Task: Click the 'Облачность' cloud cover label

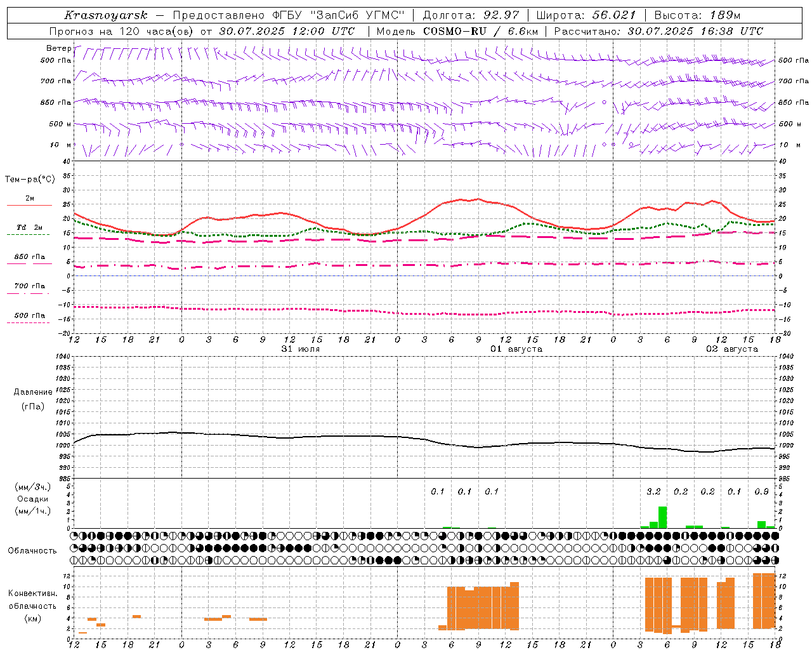Action: [x=32, y=550]
